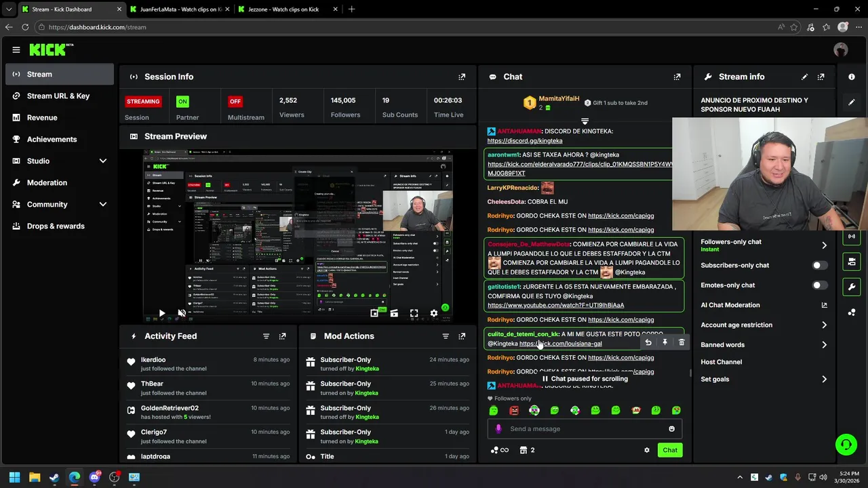Pop out the Session Info panel
The image size is (868, 488).
point(462,77)
